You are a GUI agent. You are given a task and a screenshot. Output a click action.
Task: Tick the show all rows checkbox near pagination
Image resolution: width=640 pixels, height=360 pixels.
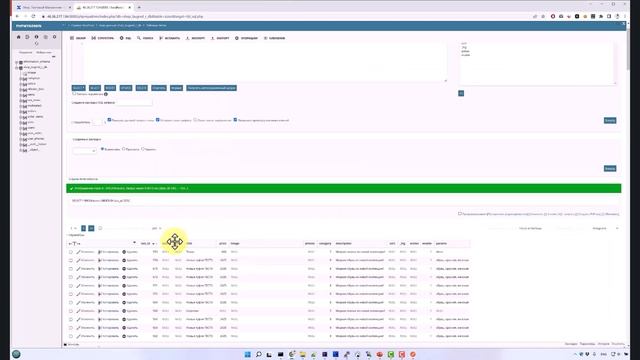100,228
